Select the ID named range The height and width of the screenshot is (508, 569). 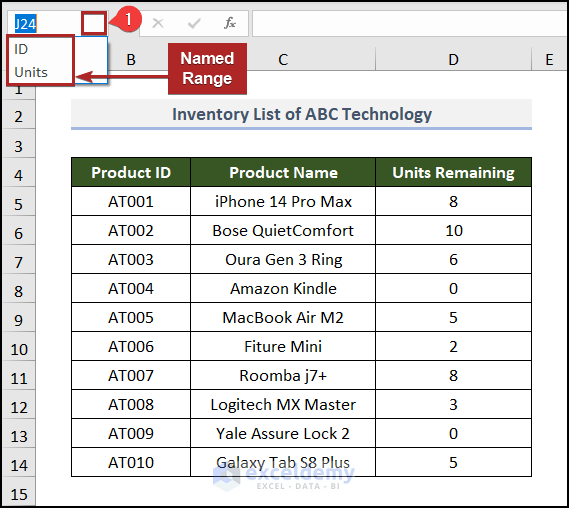point(40,49)
